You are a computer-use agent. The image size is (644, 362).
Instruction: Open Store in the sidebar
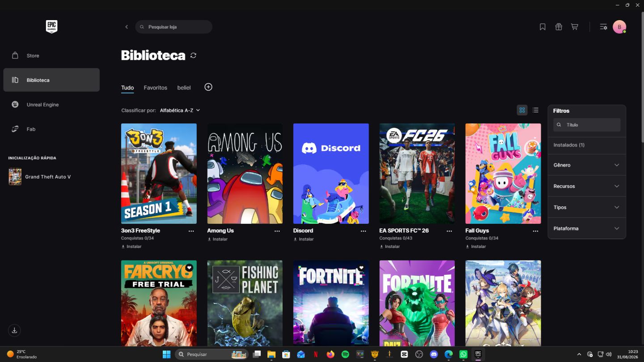pyautogui.click(x=51, y=55)
